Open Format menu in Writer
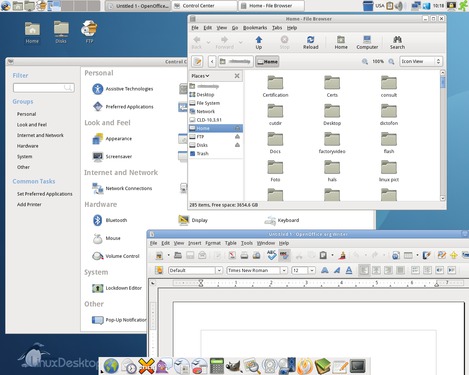469x375 pixels. [213, 243]
